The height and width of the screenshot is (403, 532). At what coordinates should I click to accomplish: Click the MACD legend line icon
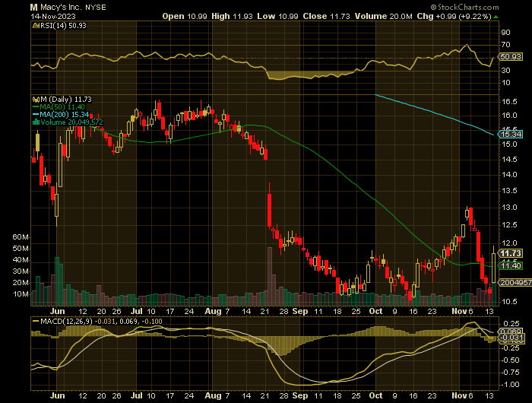point(36,321)
